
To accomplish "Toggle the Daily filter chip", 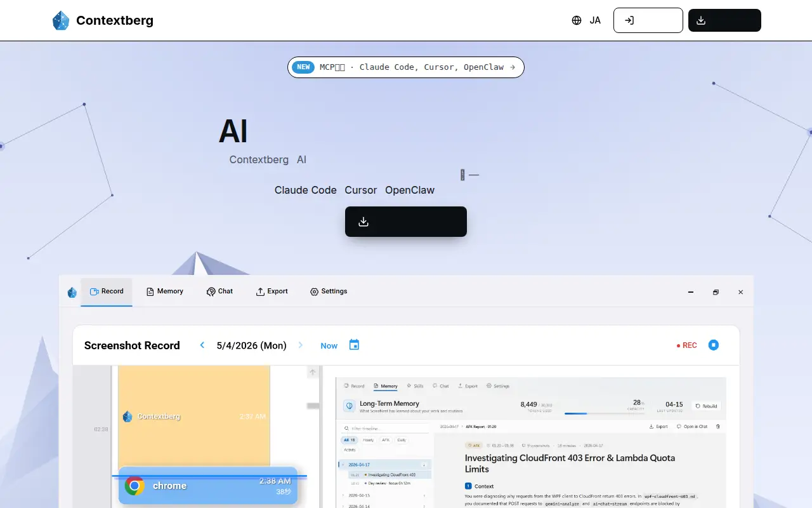I will (x=402, y=440).
